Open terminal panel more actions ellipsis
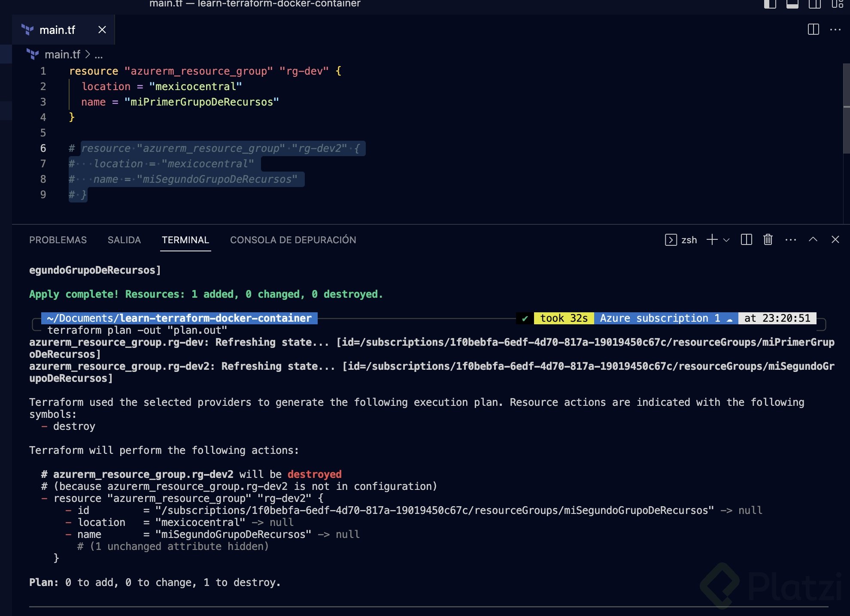The height and width of the screenshot is (616, 850). (x=790, y=240)
